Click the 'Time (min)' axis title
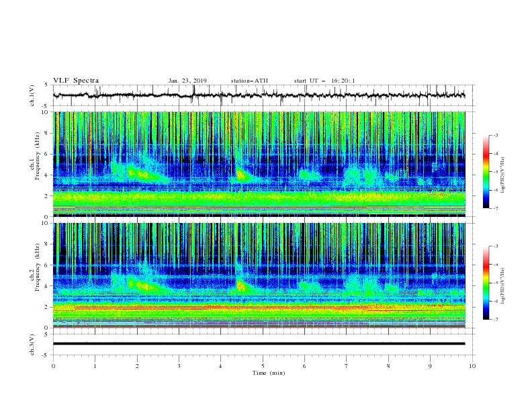532x411 pixels. pos(269,373)
